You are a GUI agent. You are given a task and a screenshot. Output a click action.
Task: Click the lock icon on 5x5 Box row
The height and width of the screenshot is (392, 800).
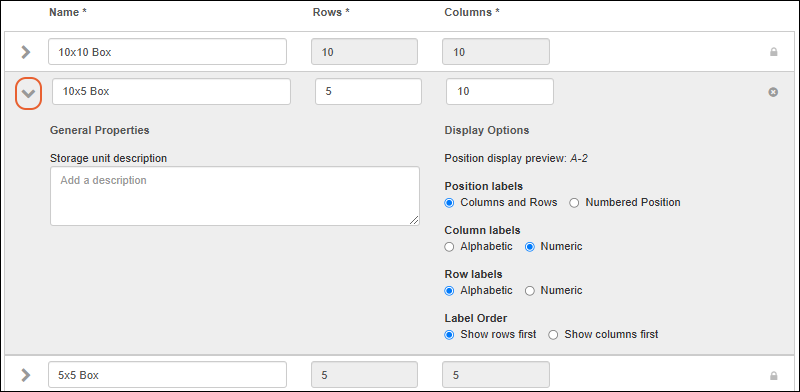pos(773,376)
